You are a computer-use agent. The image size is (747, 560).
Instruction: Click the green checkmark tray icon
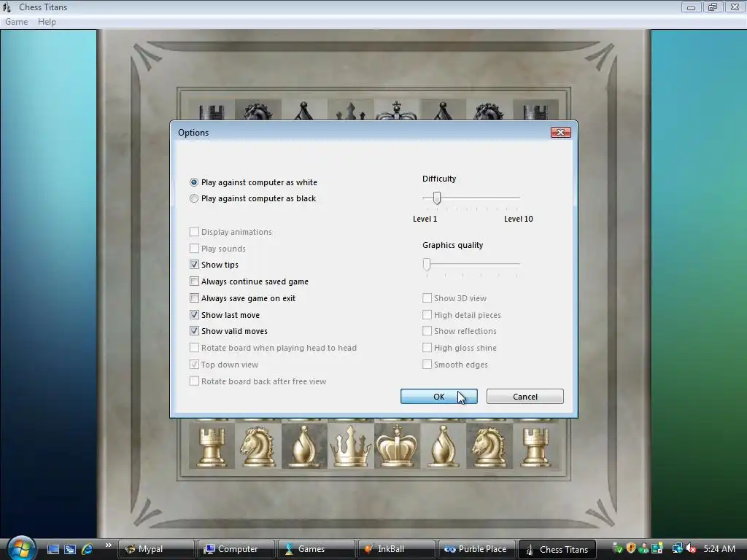point(618,548)
